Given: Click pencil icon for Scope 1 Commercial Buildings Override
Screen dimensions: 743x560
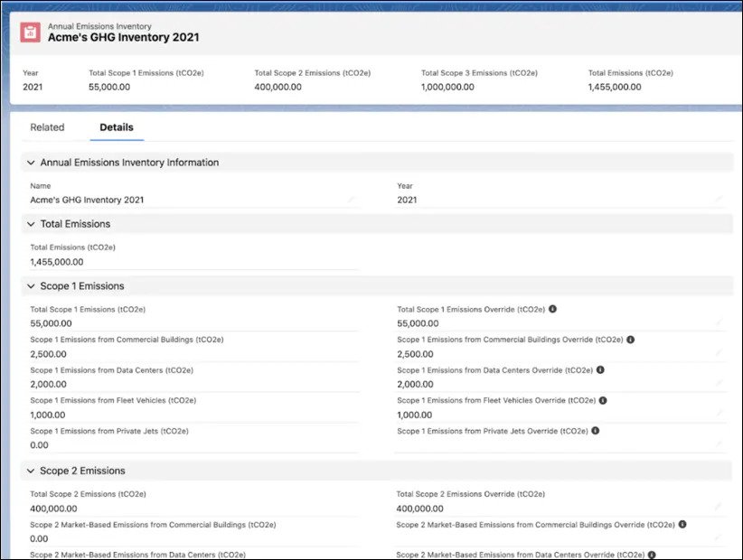Looking at the screenshot, I should pyautogui.click(x=719, y=353).
